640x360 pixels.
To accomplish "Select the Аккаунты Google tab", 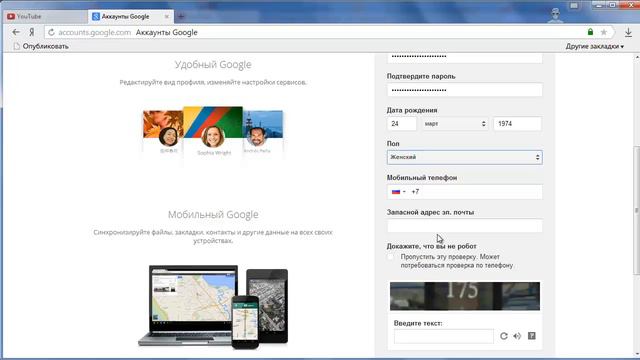I will point(130,16).
